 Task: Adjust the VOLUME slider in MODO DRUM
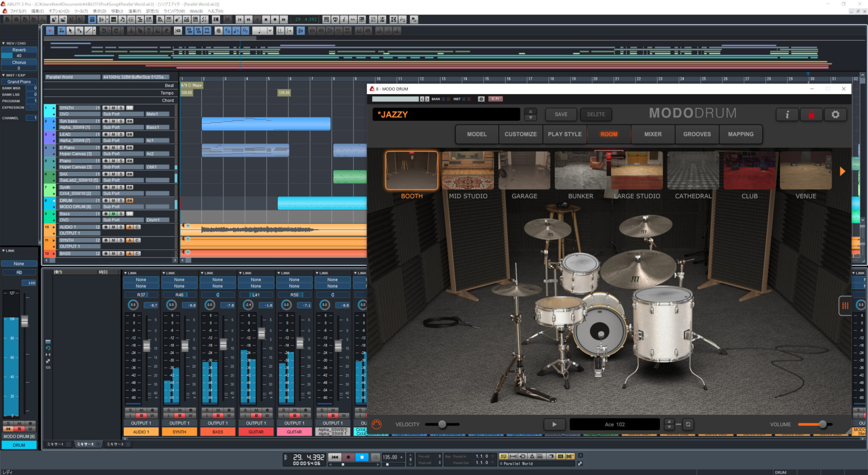click(x=822, y=424)
